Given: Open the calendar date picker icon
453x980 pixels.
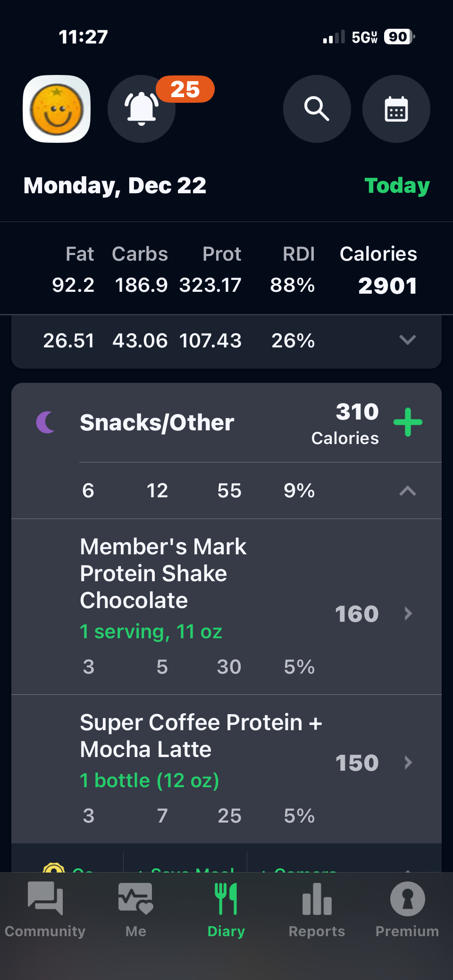Looking at the screenshot, I should click(396, 109).
